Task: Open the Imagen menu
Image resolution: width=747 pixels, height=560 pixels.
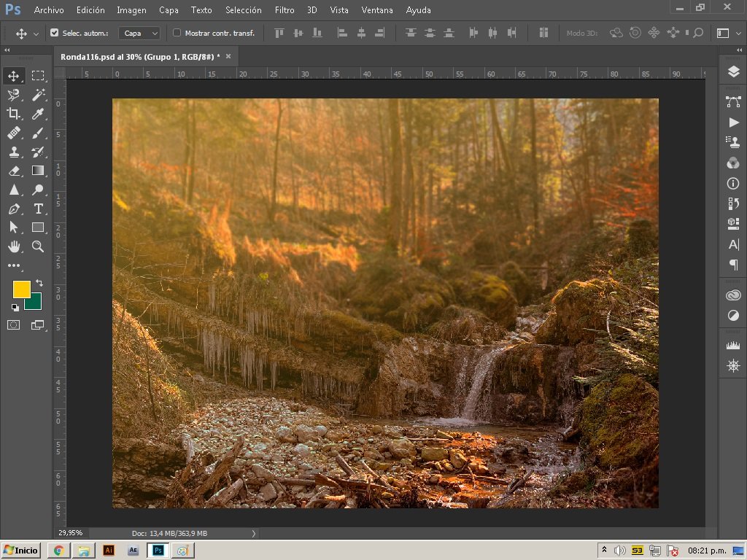Action: [131, 10]
